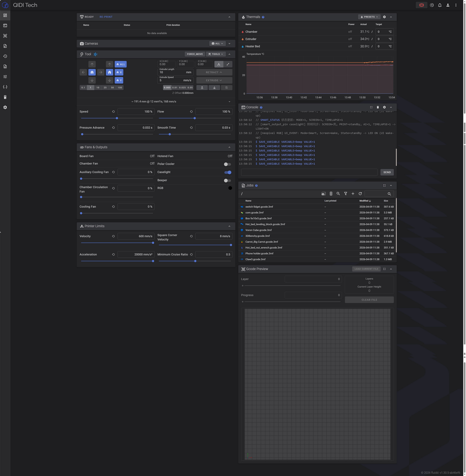
Task: Open the Configuration braces sidebar icon
Action: point(5,87)
